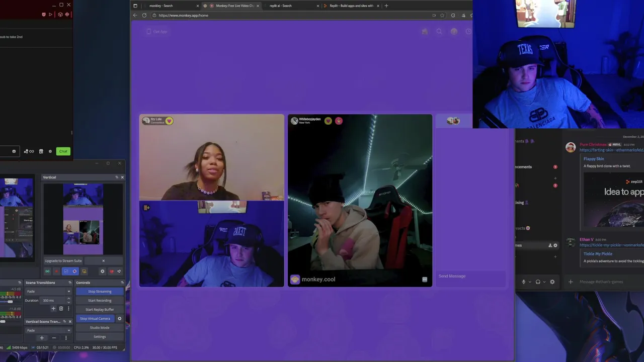The image size is (644, 362).
Task: Open Studio Mode in OBS
Action: [100, 328]
